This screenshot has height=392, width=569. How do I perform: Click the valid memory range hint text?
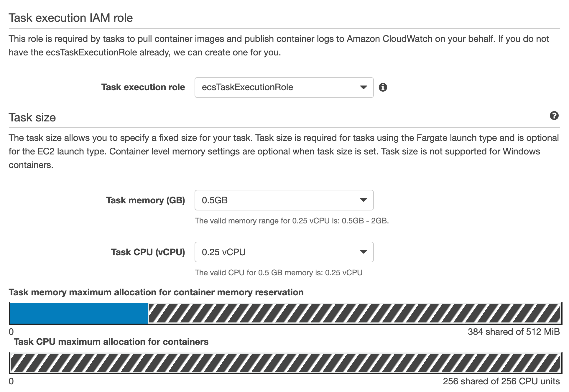(x=292, y=221)
